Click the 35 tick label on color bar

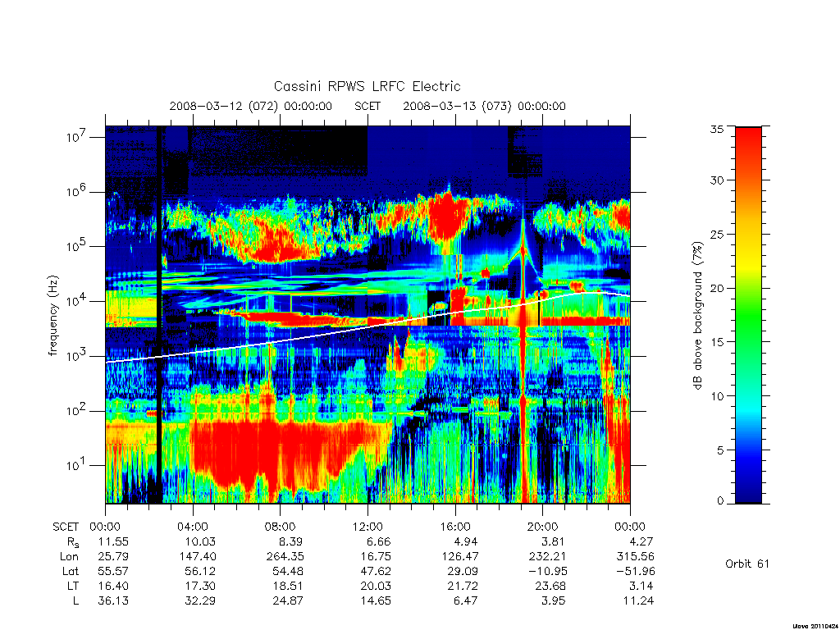pyautogui.click(x=717, y=129)
